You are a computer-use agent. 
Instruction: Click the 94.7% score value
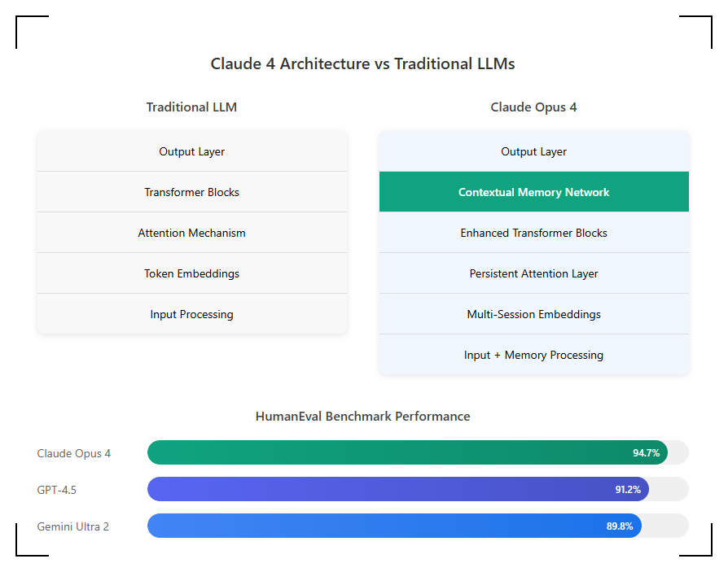point(646,452)
